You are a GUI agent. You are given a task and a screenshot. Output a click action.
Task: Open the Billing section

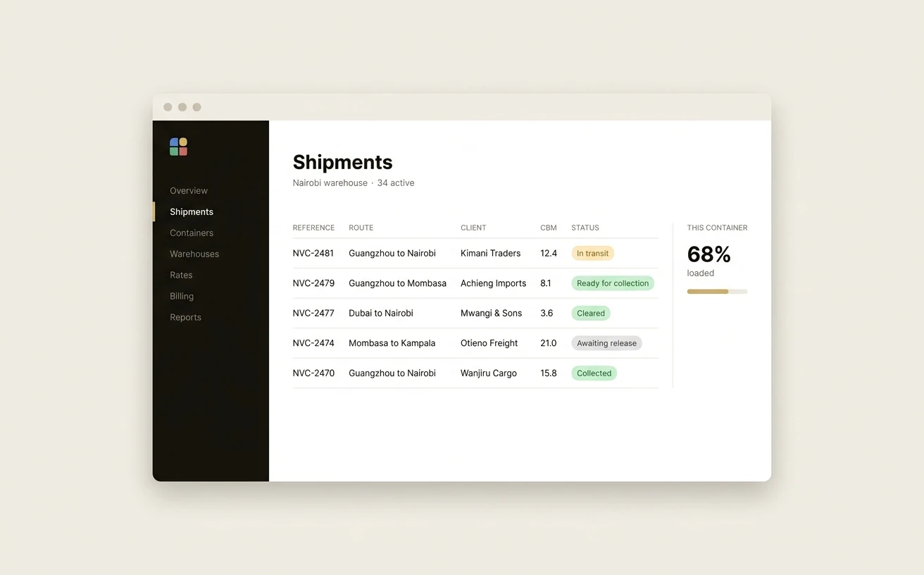click(x=182, y=296)
